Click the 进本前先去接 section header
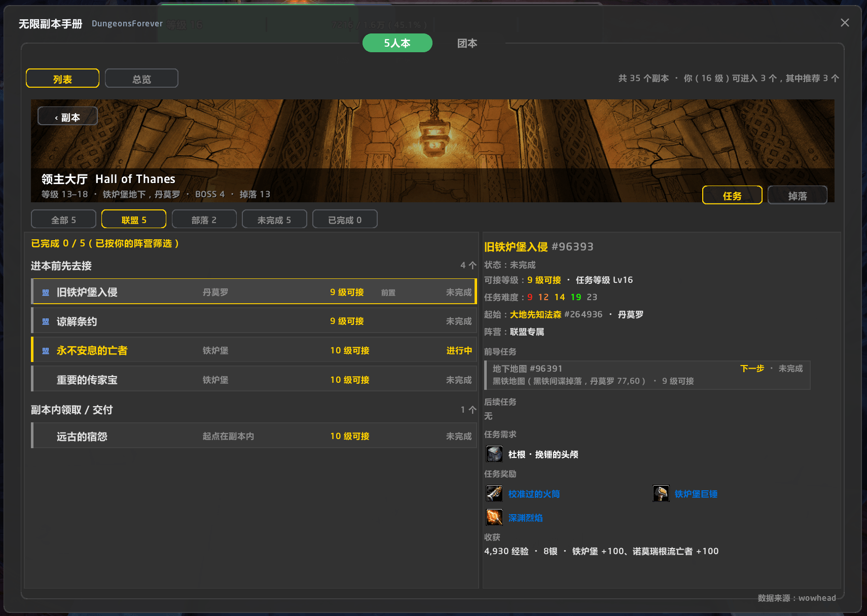Screen dimensions: 867x616 61,266
